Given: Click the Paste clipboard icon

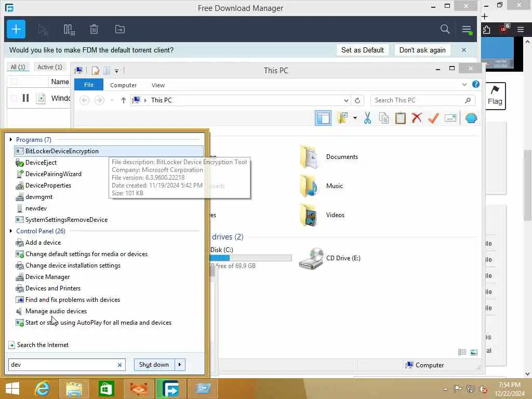Looking at the screenshot, I should (x=401, y=118).
